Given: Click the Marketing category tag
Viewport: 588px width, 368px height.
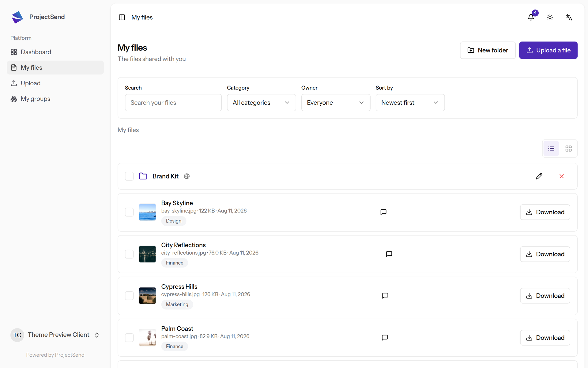Looking at the screenshot, I should (x=177, y=305).
